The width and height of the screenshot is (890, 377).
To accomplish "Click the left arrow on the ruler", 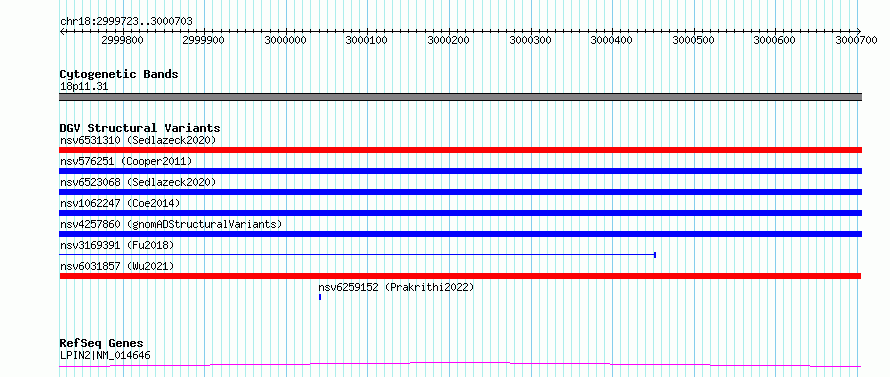I will click(62, 31).
